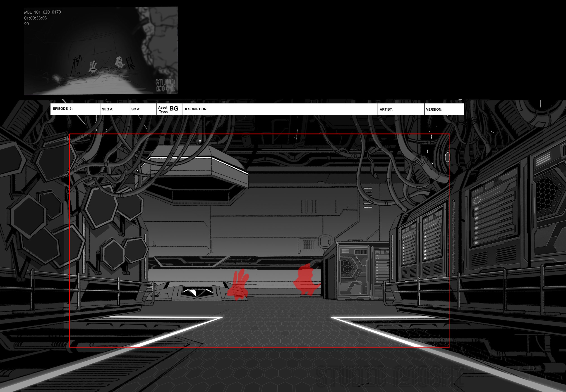Select the long-eared red character silhouette
566x392 pixels.
tap(238, 285)
